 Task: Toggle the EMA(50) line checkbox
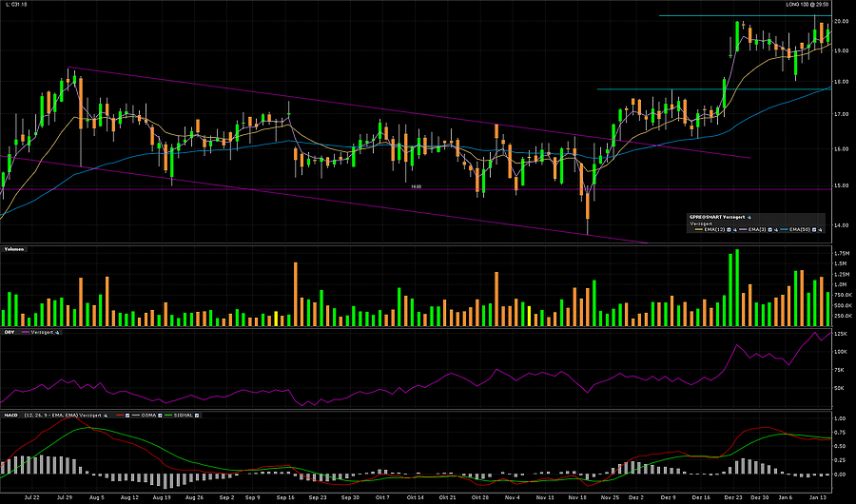coord(814,230)
